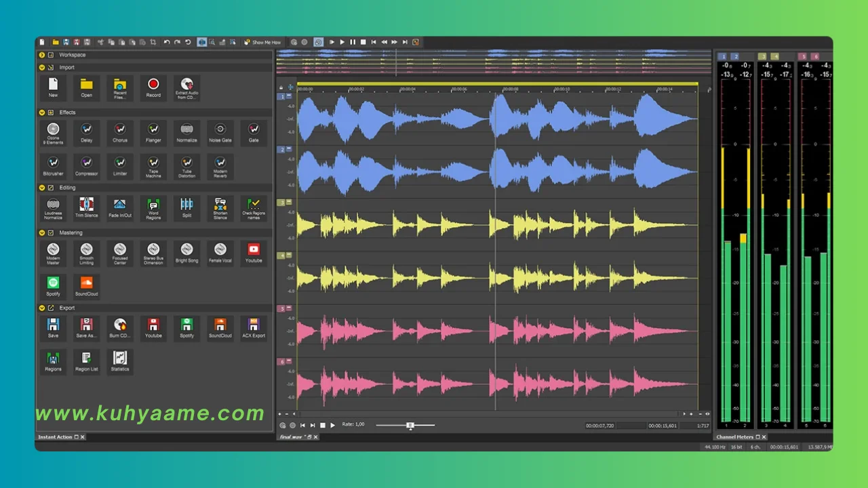
Task: Collapse the Export section
Action: click(42, 308)
